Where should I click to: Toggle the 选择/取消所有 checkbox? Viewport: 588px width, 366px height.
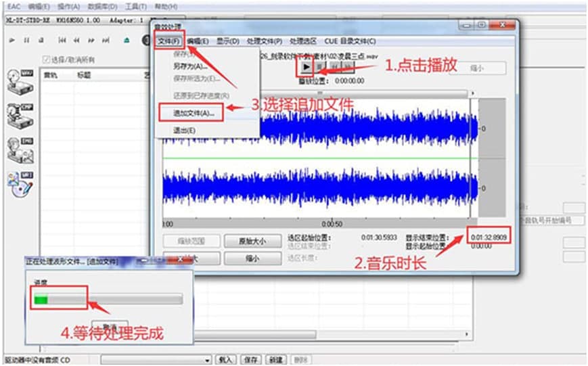pyautogui.click(x=46, y=60)
